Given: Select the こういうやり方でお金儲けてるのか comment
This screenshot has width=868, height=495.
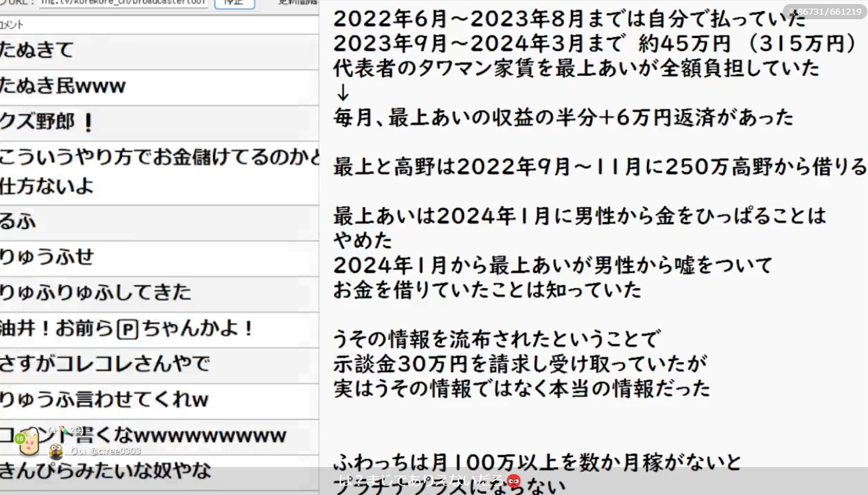Looking at the screenshot, I should (158, 158).
